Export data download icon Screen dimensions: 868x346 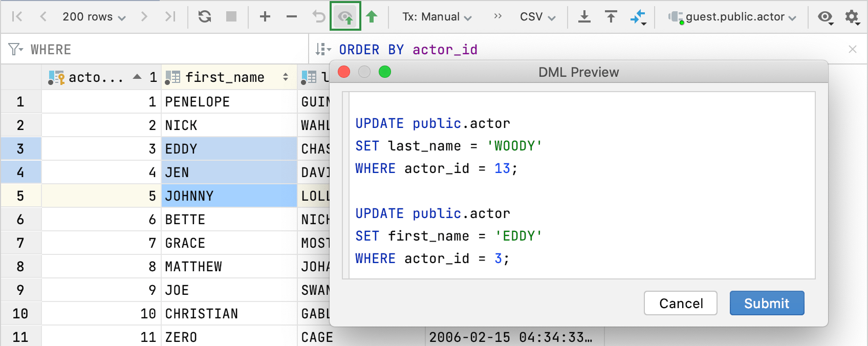(x=584, y=17)
